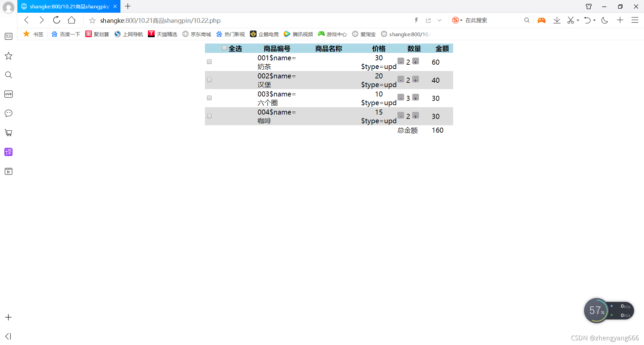644x345 pixels.
Task: Increase quantity of 汉堡 with plus
Action: 416,79
